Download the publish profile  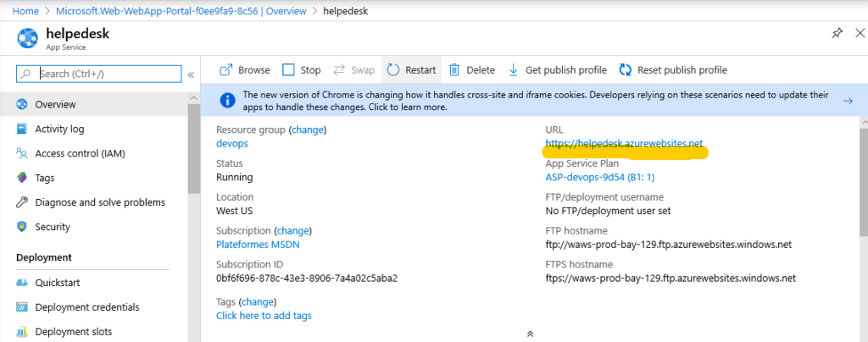pos(558,70)
